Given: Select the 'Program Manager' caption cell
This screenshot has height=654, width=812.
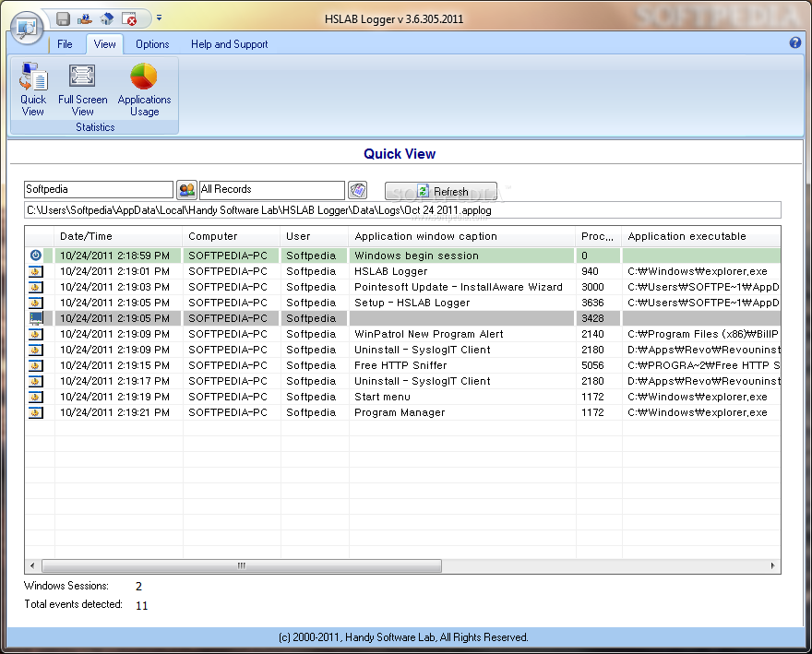Looking at the screenshot, I should 462,412.
